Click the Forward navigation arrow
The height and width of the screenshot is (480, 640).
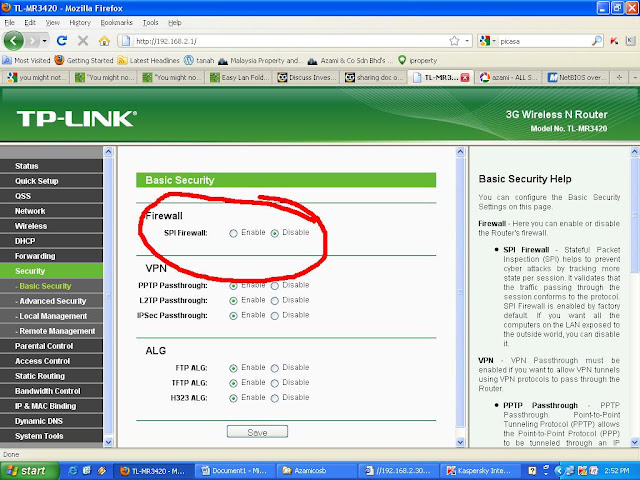point(32,41)
